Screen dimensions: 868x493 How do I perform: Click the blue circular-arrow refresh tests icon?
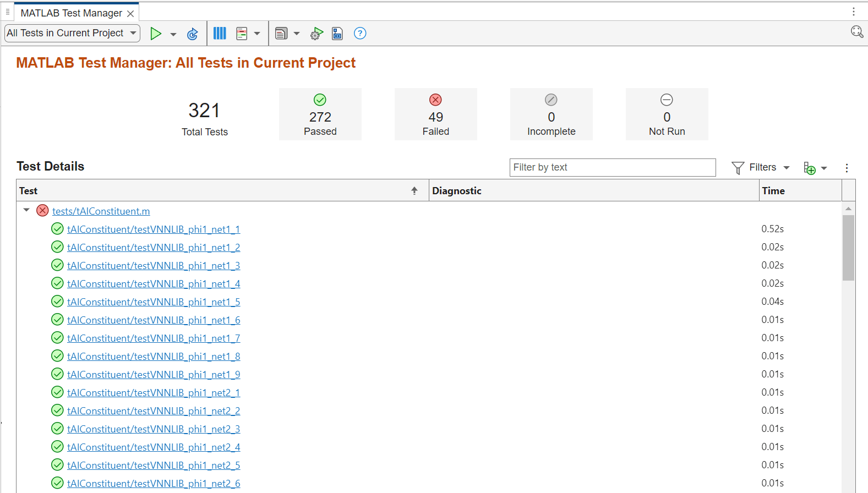click(x=192, y=34)
